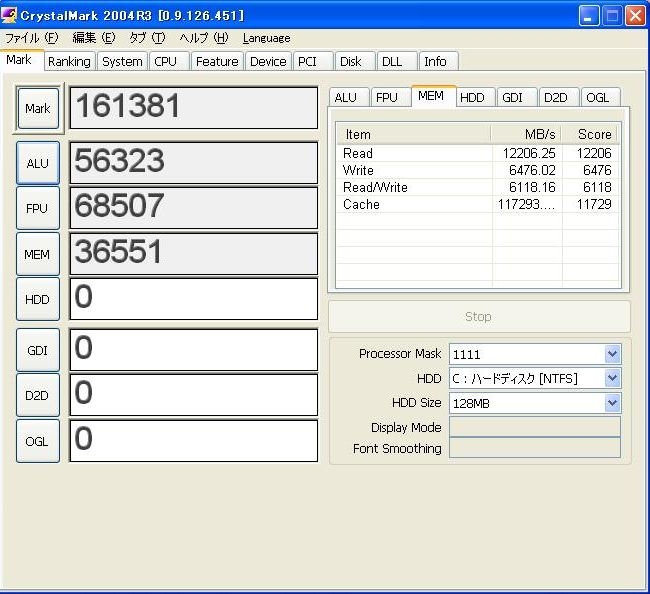Open the HDD drive selection dropdown

click(612, 379)
